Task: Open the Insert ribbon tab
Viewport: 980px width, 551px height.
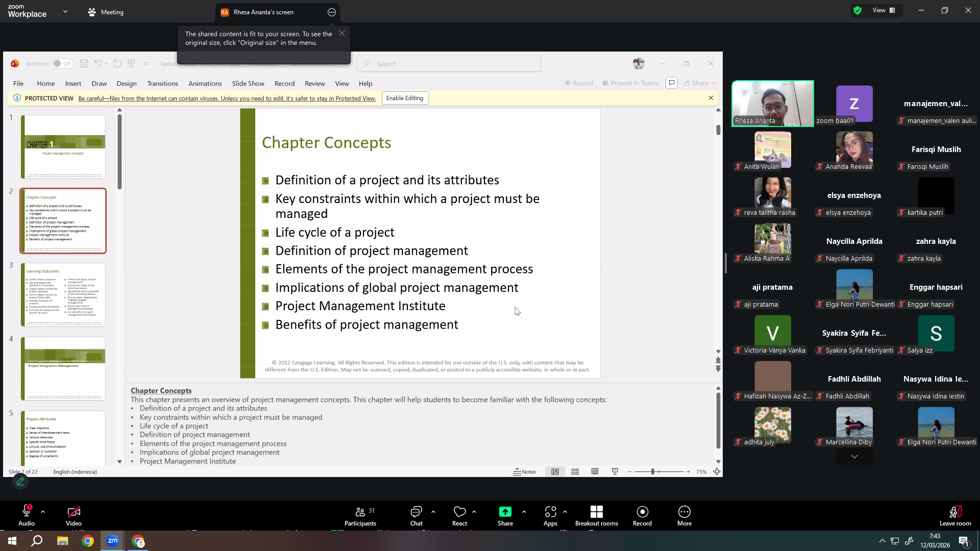Action: pos(73,83)
